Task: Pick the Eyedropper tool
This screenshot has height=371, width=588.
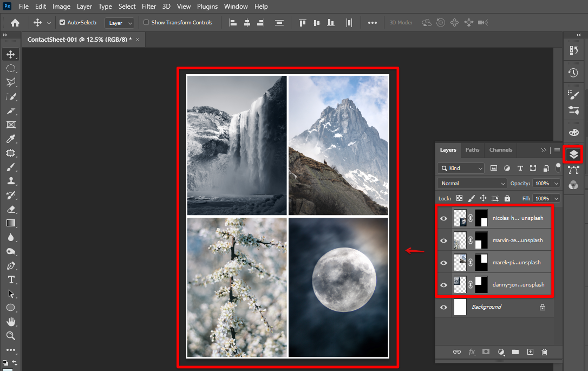Action: click(10, 139)
